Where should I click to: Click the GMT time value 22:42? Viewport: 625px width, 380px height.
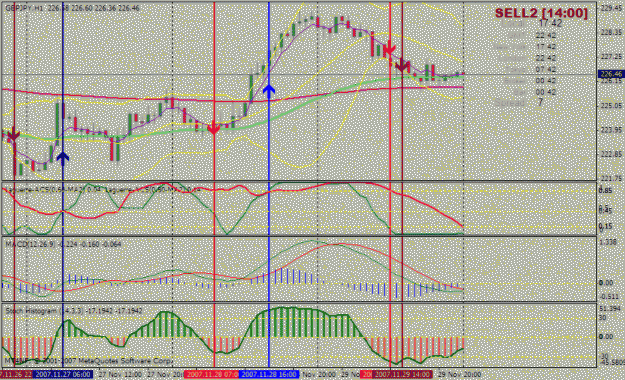point(546,35)
